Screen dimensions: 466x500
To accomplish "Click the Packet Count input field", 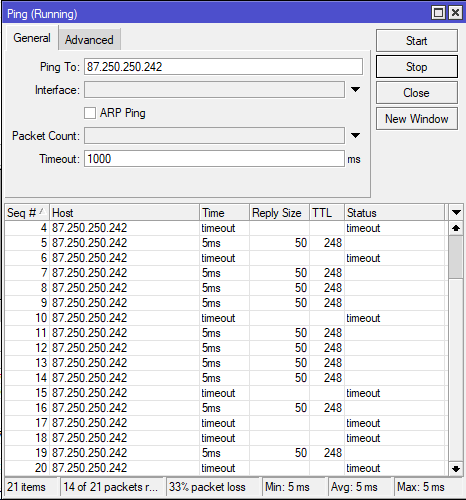I will pyautogui.click(x=214, y=135).
